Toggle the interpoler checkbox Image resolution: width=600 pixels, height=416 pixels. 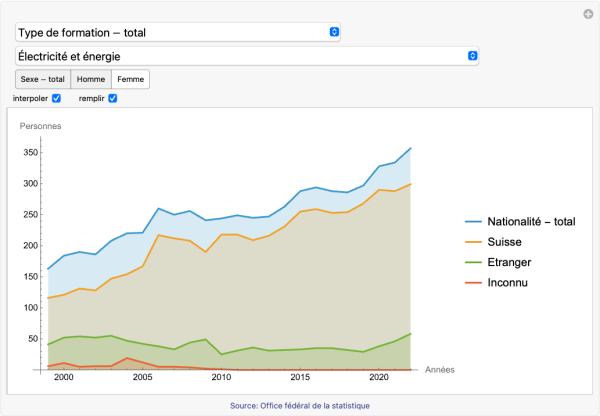point(57,98)
